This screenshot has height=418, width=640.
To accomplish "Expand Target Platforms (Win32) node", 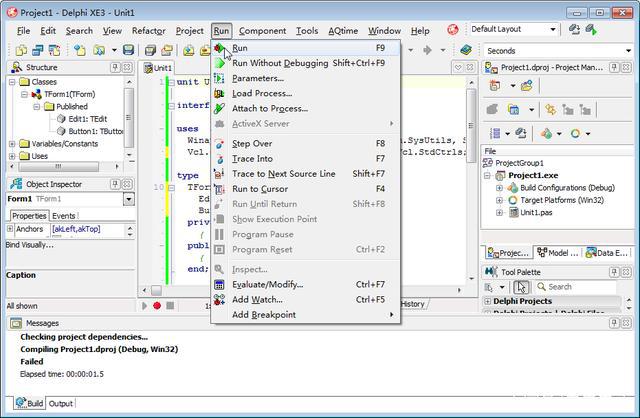I will [499, 200].
